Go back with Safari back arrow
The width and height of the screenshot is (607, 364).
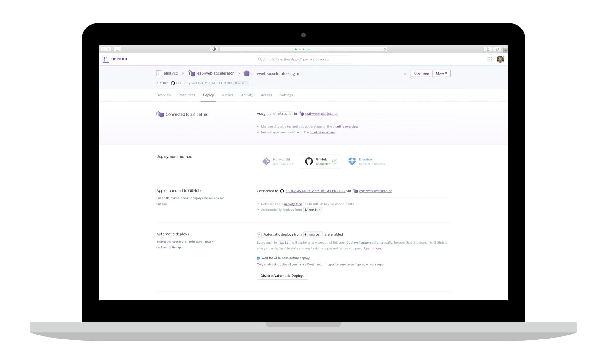click(103, 49)
